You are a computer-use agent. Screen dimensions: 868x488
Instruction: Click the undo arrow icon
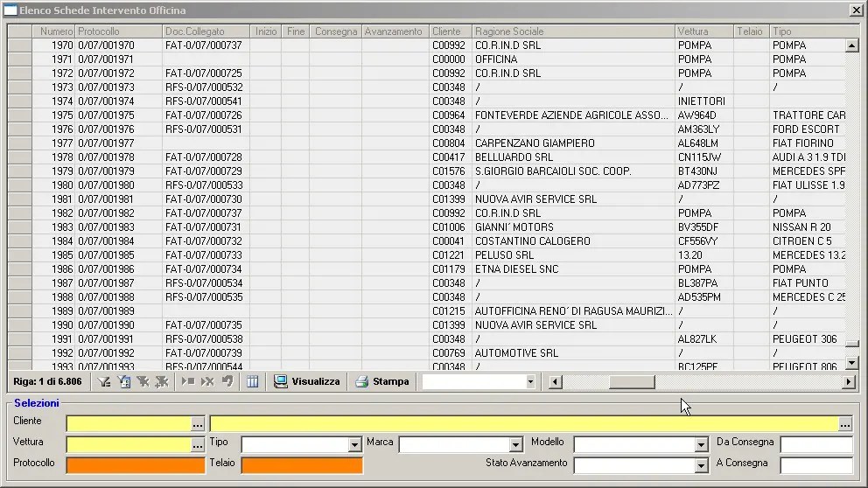coord(227,382)
